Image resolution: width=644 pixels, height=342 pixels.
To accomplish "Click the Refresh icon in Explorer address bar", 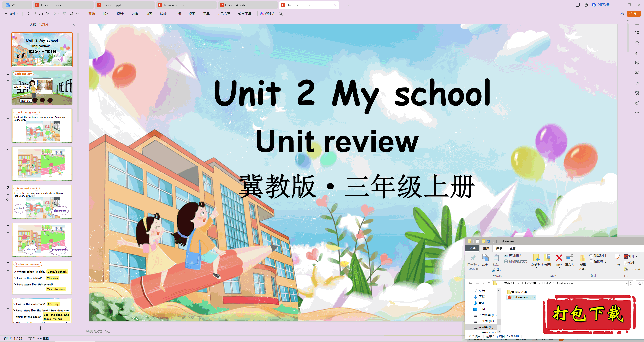I will pos(631,283).
